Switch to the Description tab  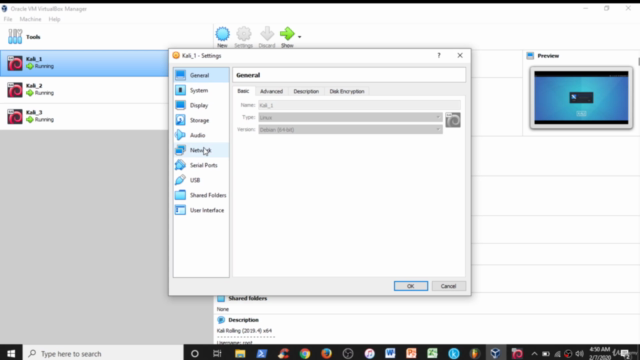click(306, 91)
